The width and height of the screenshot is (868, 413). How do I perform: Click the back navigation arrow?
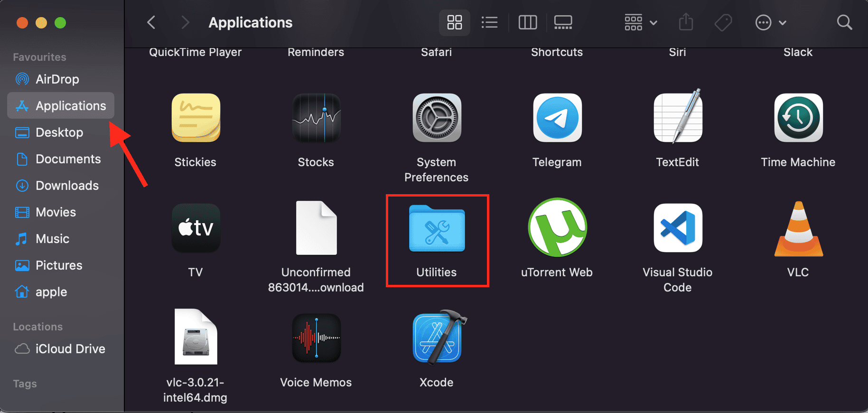coord(151,22)
